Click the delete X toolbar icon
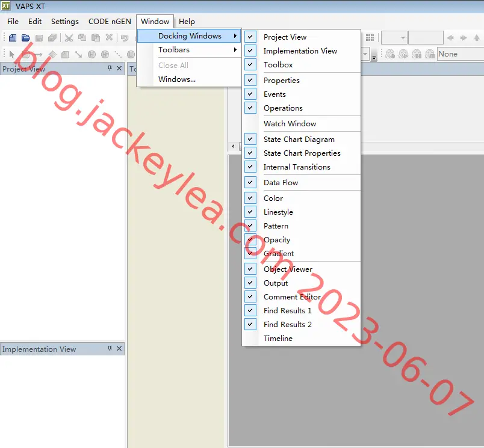Screen dimensions: 484x448 pos(109,38)
